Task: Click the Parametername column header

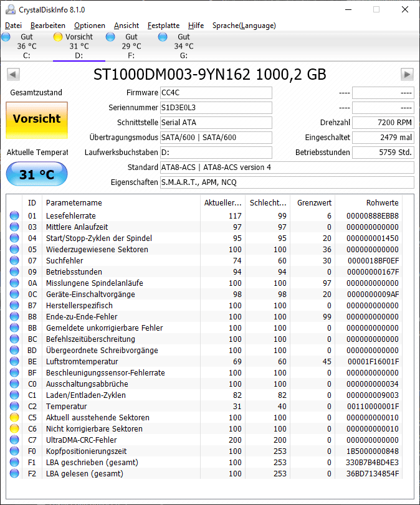Action: click(121, 202)
